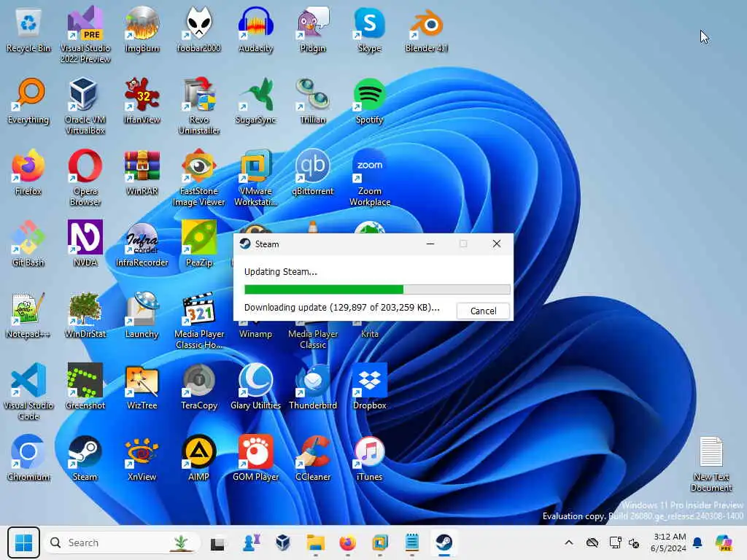Viewport: 747px width, 560px height.
Task: Open Task View from the taskbar
Action: tap(217, 542)
